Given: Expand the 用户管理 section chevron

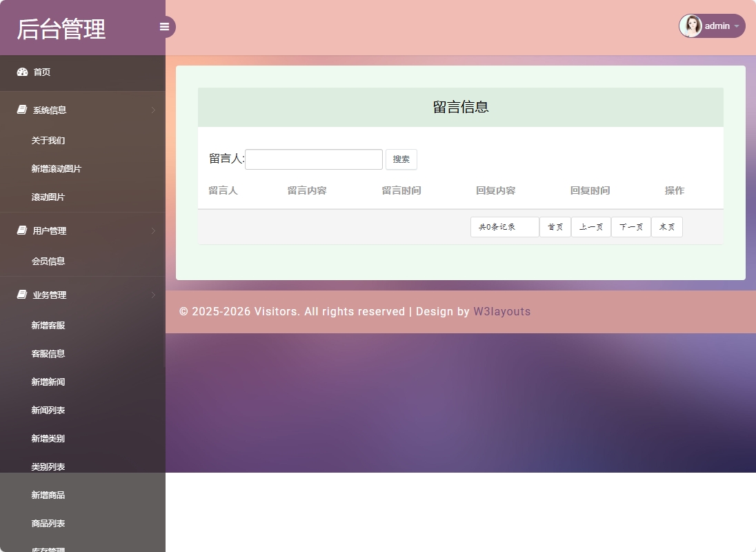Looking at the screenshot, I should point(153,231).
